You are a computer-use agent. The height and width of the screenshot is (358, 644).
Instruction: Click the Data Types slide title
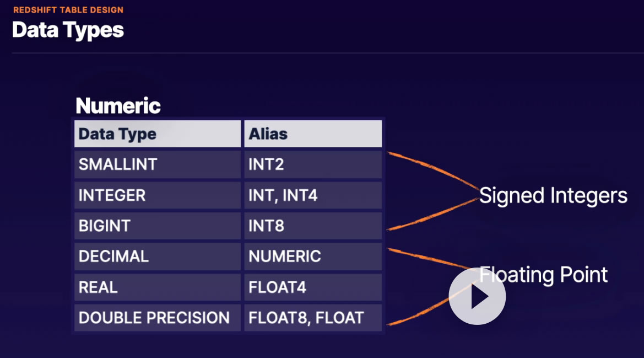pyautogui.click(x=68, y=30)
